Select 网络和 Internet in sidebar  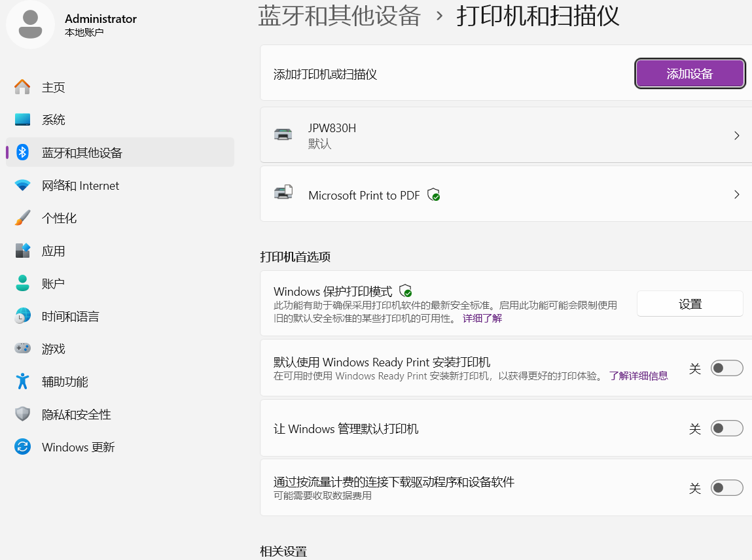pos(120,185)
